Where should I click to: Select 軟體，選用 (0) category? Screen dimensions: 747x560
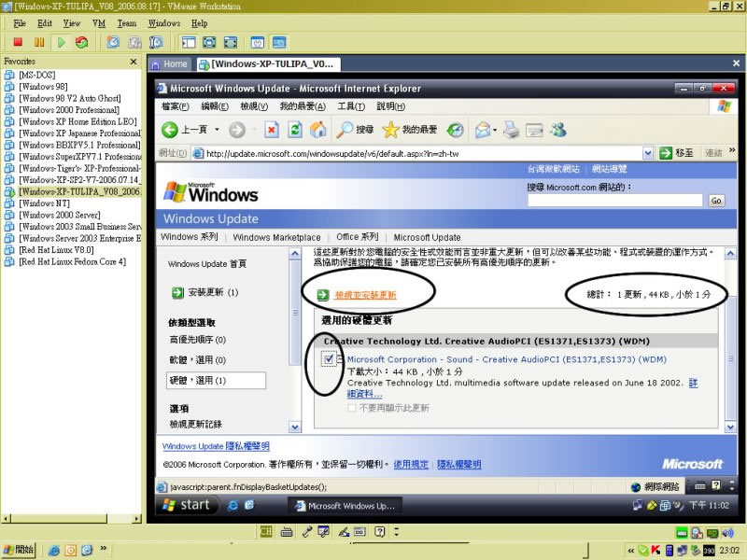pos(198,360)
